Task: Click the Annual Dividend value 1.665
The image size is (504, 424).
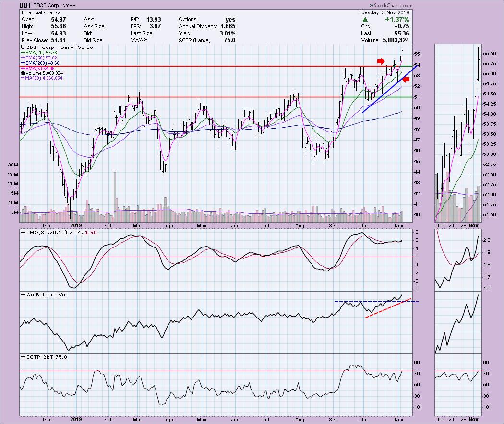Action: (228, 26)
